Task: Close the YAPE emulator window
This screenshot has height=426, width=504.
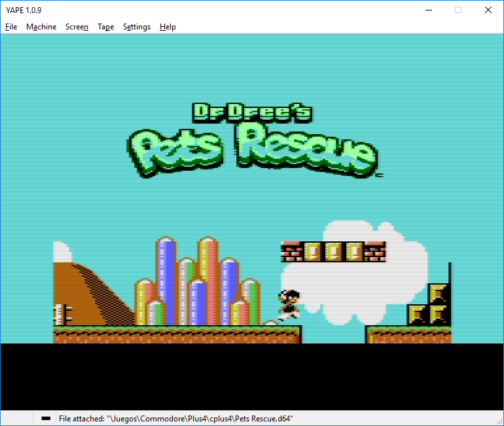Action: point(488,10)
